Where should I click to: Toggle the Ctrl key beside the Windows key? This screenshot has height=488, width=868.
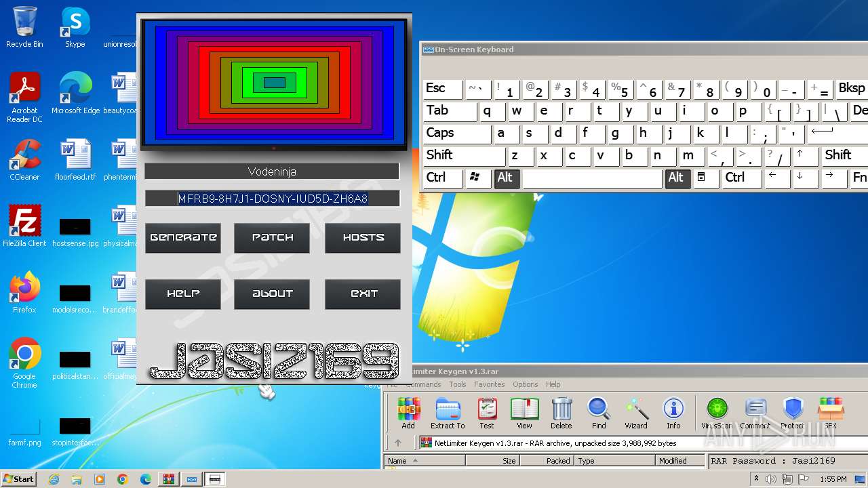point(443,178)
